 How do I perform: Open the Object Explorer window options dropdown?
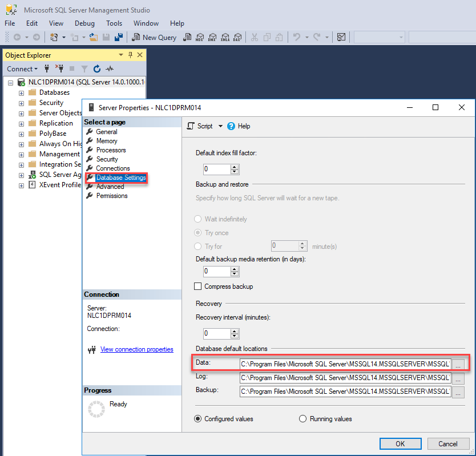click(121, 55)
